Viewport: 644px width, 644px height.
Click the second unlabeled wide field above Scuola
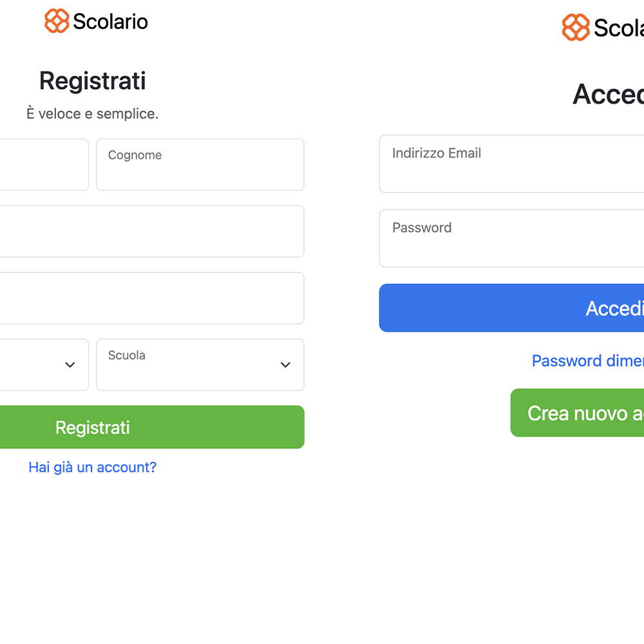[152, 298]
